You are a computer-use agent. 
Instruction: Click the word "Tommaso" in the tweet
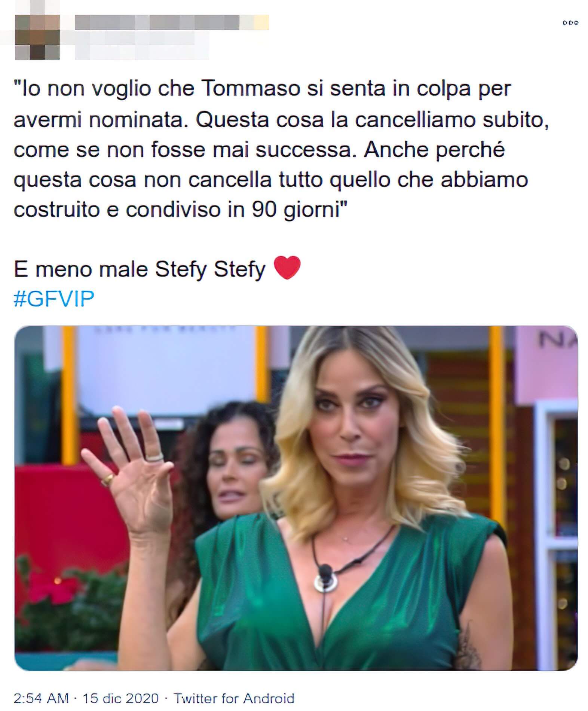point(251,89)
